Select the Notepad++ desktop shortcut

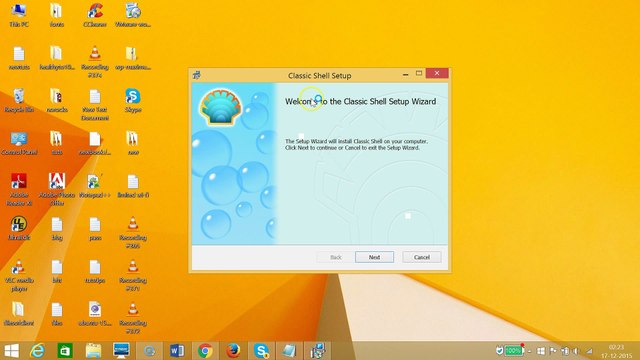point(95,186)
